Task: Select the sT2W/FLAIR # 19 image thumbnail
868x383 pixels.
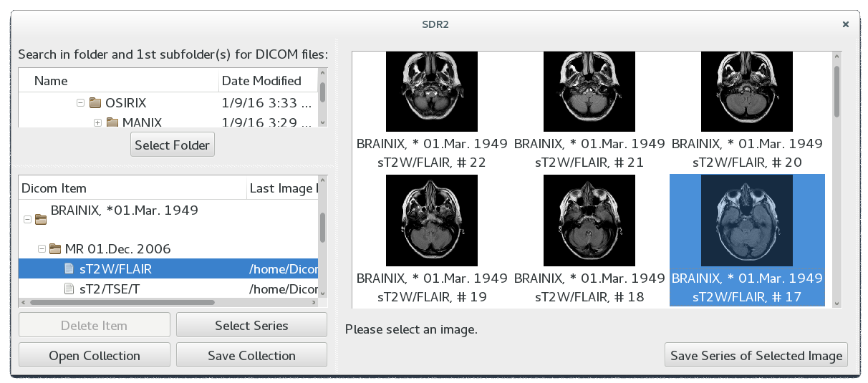Action: (431, 220)
